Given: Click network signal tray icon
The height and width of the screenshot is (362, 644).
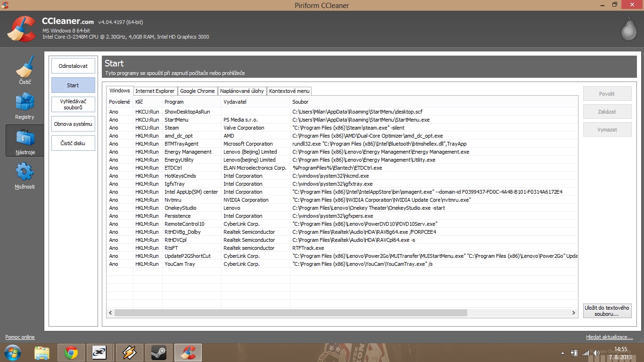Looking at the screenshot, I should point(586,353).
